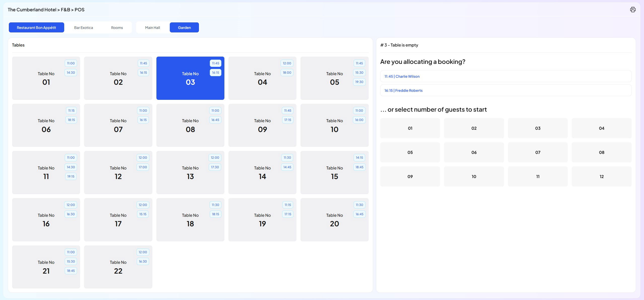Click the 12:00 badge on Table 04
644x300 pixels.
287,63
